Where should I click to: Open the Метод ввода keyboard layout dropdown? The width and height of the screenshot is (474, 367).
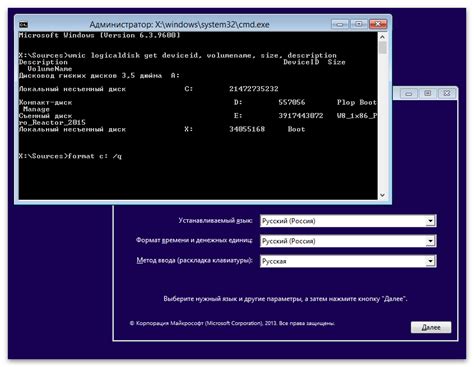[430, 261]
